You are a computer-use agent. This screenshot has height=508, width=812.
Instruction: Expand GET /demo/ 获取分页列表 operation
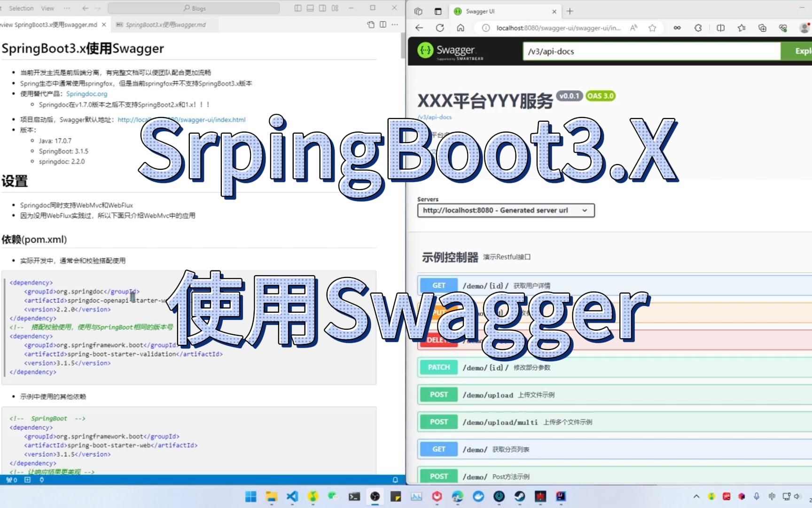tap(615, 449)
